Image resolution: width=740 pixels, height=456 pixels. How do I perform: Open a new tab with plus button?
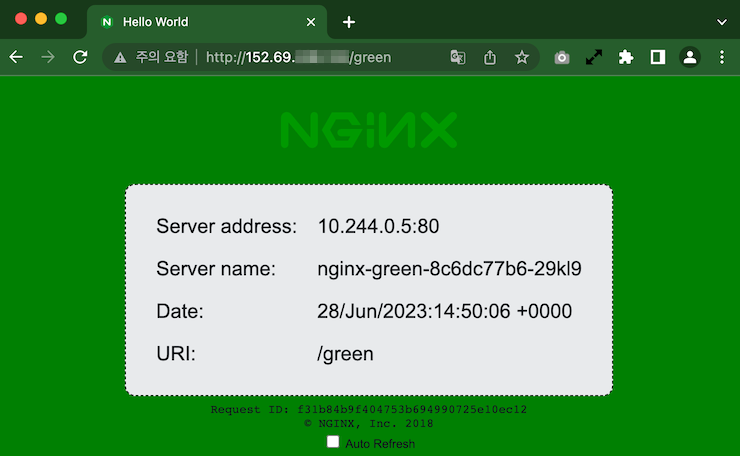[x=348, y=21]
